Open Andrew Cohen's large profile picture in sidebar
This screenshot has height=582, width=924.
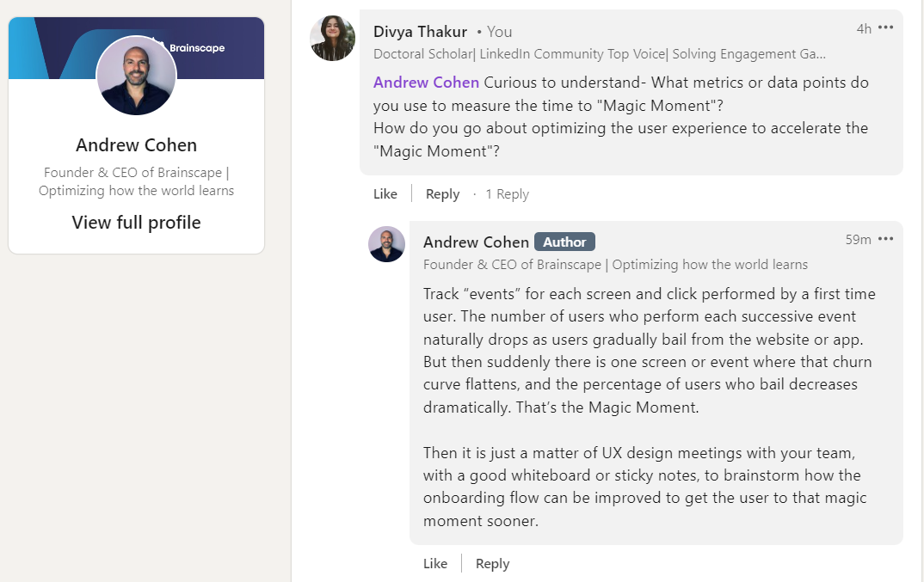point(136,76)
